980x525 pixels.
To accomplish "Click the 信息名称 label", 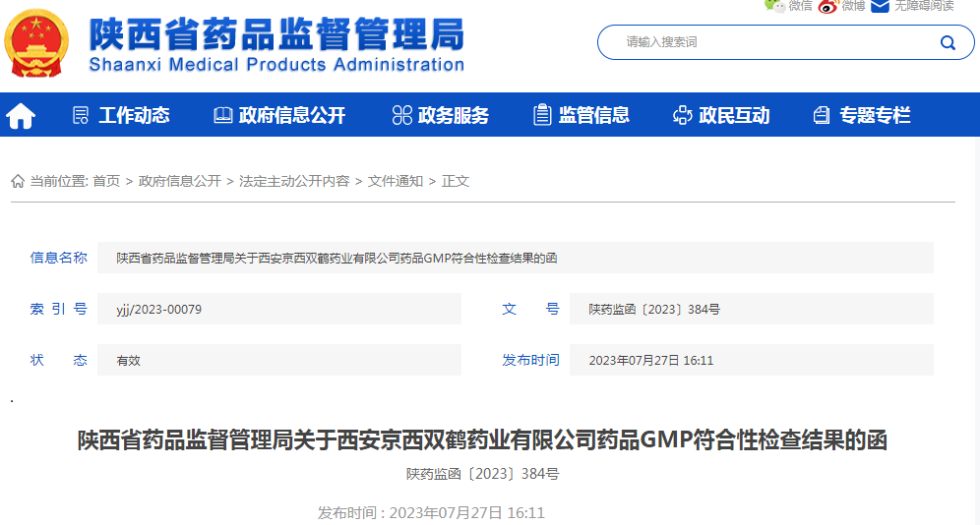I will [59, 258].
